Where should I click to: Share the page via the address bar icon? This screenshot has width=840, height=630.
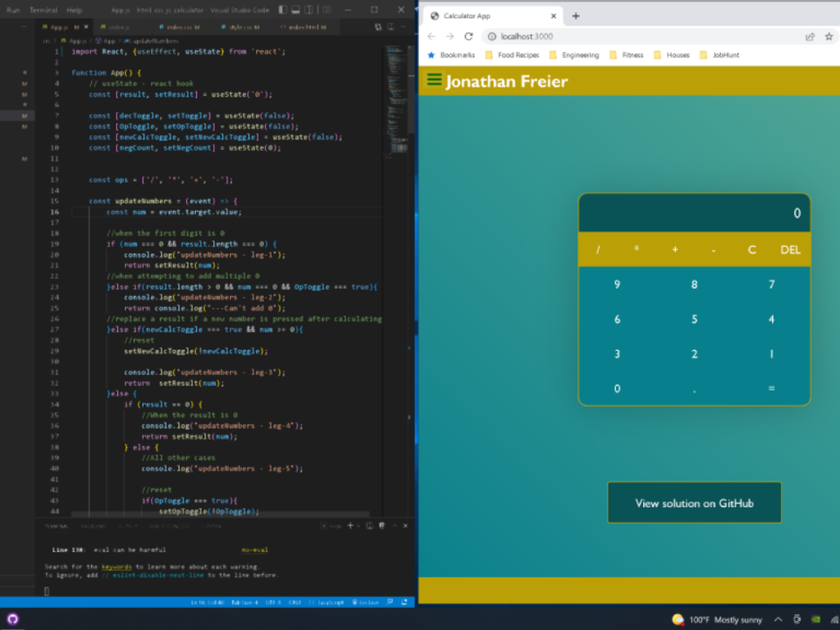(810, 36)
